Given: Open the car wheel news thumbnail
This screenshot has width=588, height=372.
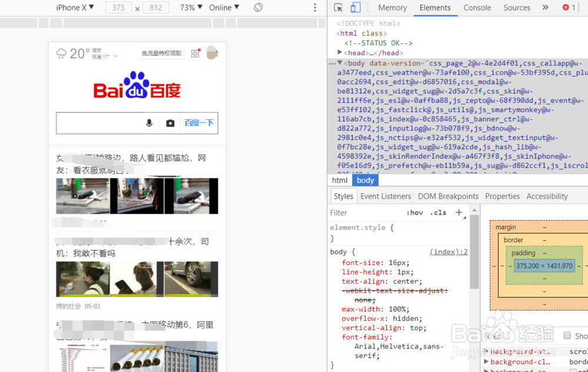Looking at the screenshot, I should point(191,279).
